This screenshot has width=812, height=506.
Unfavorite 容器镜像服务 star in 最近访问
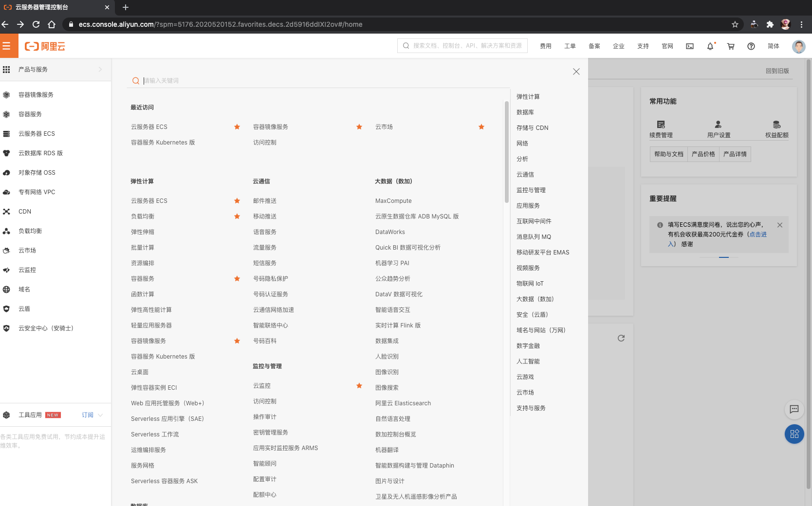coord(359,127)
